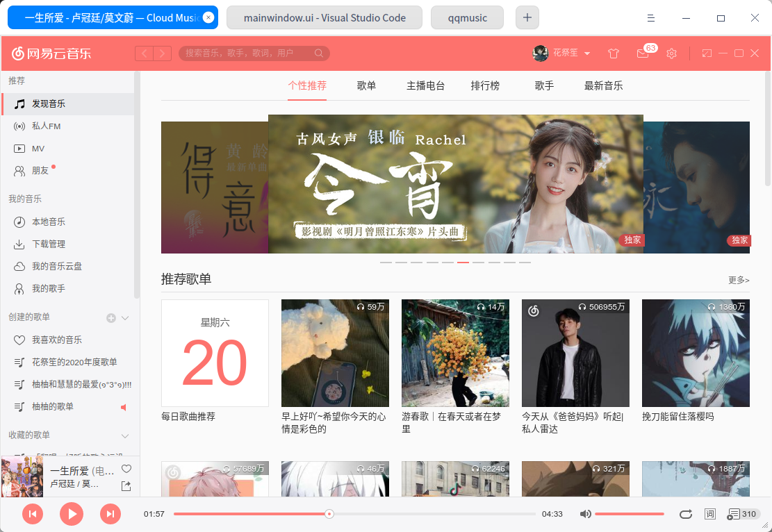Image resolution: width=772 pixels, height=532 pixels.
Task: Open the settings gear icon
Action: click(671, 53)
